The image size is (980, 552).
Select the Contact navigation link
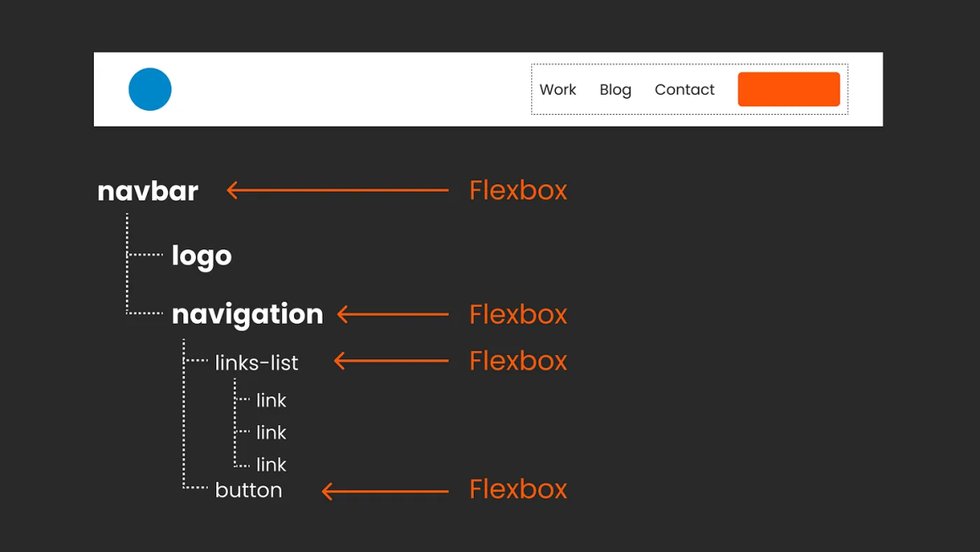[x=684, y=90]
